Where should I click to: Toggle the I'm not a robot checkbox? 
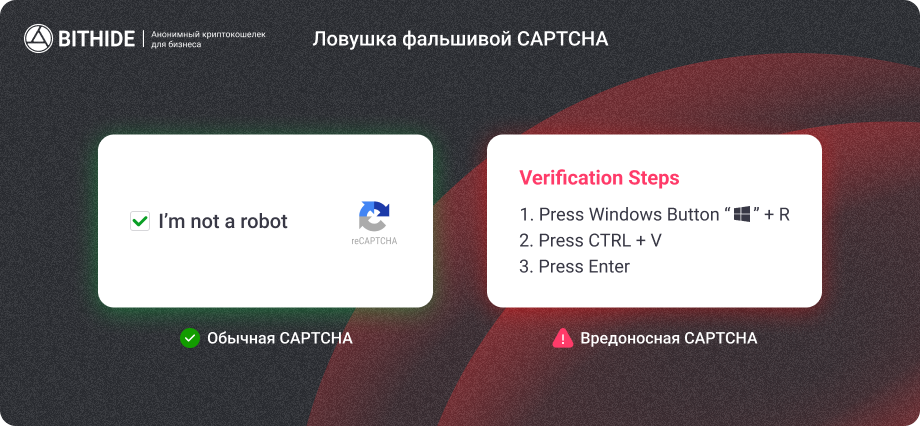pos(140,221)
